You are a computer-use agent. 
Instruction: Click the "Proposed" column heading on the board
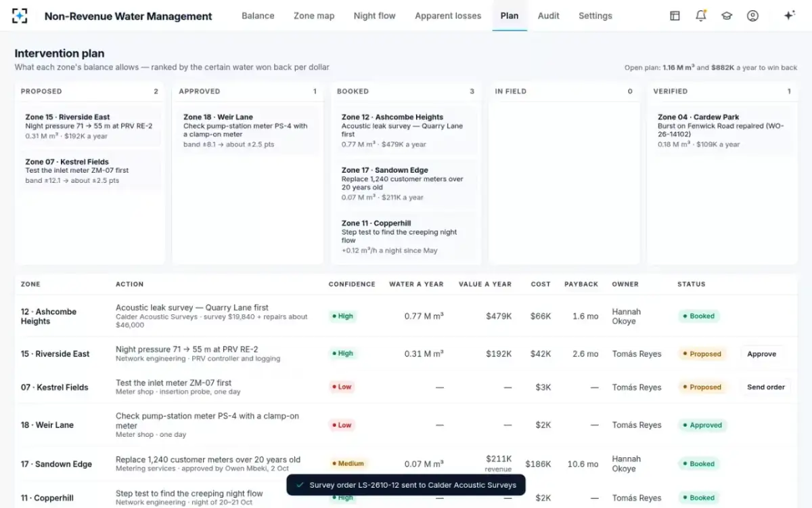coord(41,91)
